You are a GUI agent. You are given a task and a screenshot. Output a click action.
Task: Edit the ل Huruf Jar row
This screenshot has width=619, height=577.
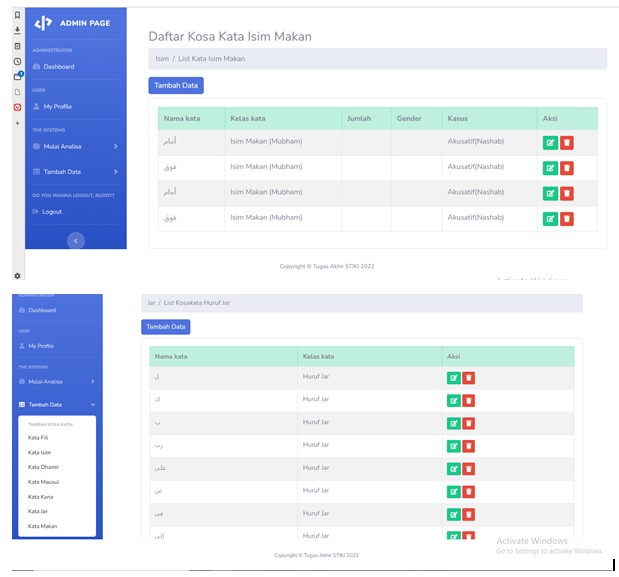point(454,378)
